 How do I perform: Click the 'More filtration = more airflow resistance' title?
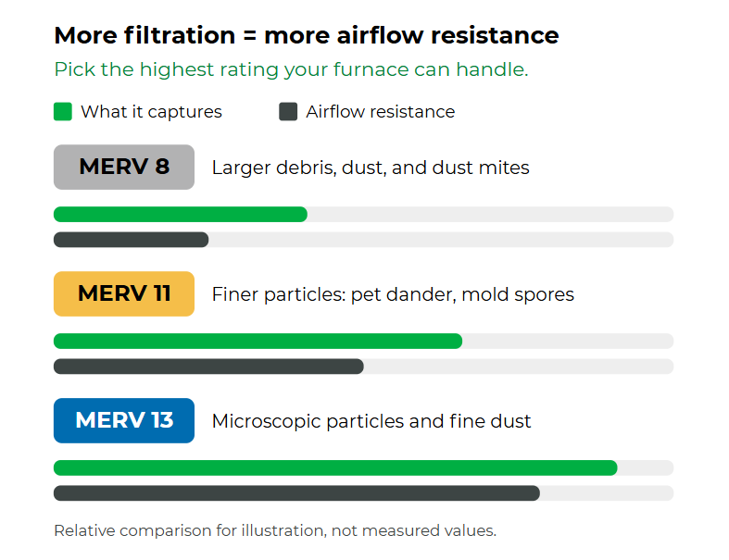pos(307,36)
